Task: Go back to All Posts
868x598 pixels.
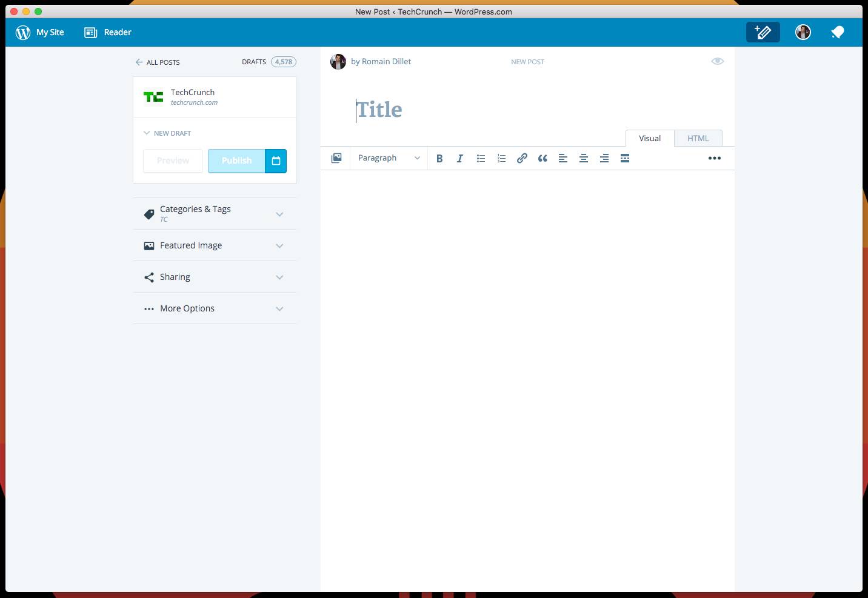Action: (158, 62)
